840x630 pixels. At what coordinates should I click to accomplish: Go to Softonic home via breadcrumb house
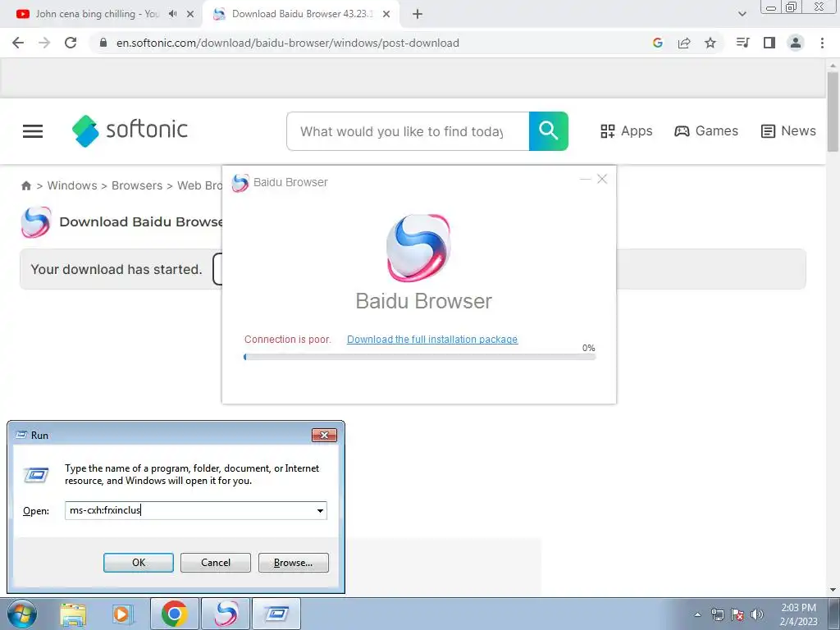tap(25, 185)
